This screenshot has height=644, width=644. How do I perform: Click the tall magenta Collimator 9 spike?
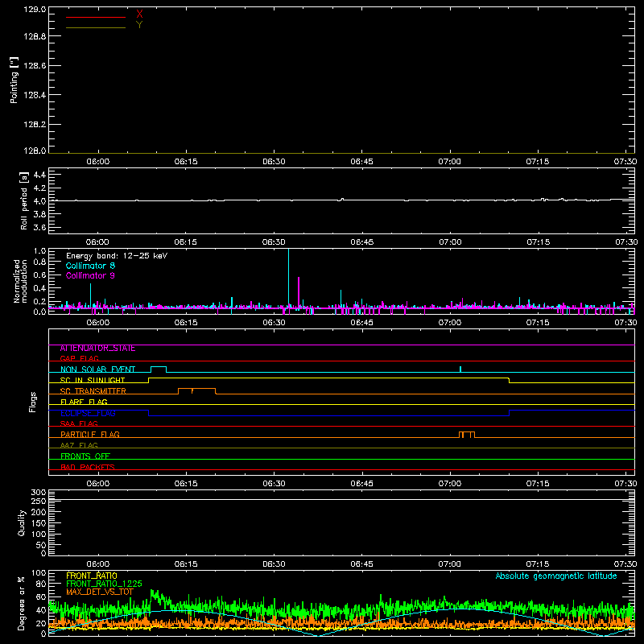coord(299,292)
